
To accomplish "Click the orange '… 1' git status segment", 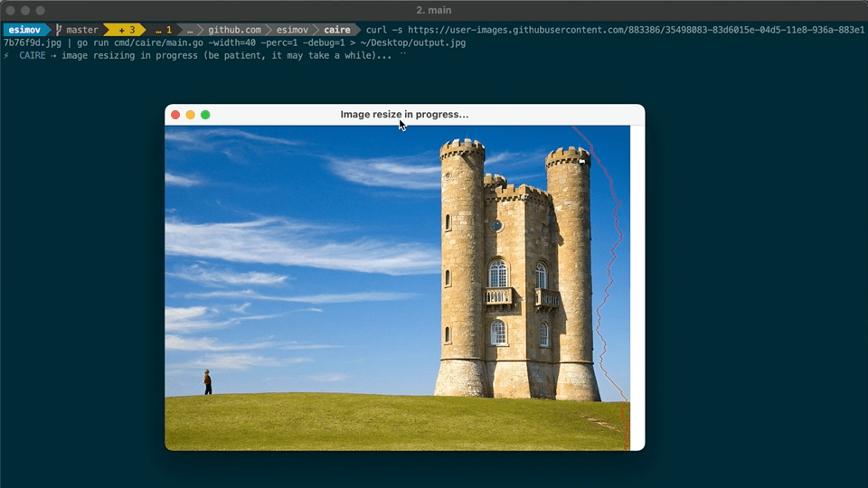I will [163, 30].
